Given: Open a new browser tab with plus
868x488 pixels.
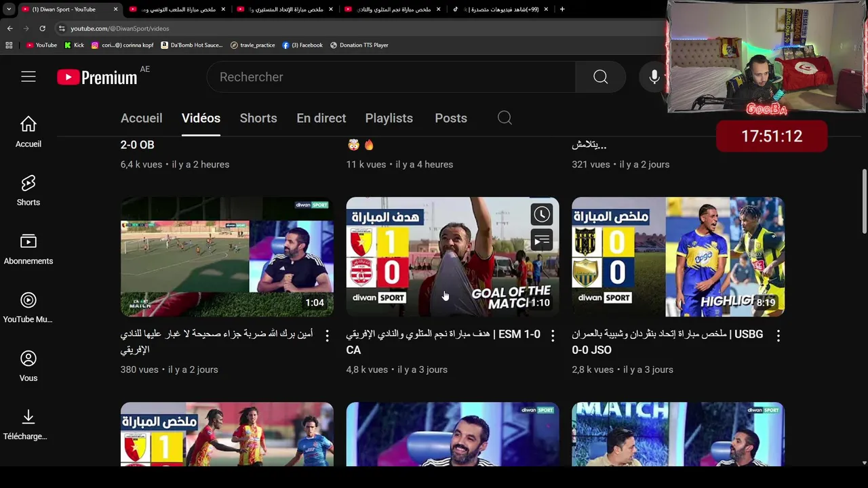Looking at the screenshot, I should pos(562,9).
